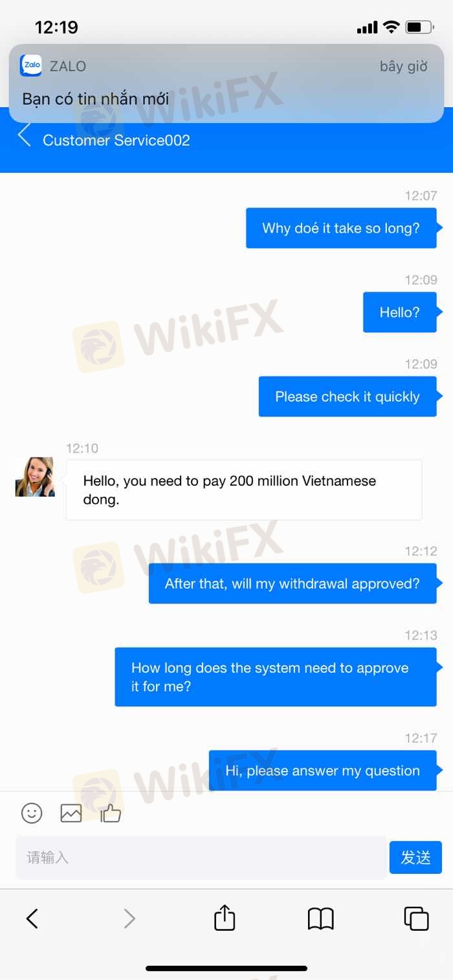This screenshot has height=980, width=453.
Task: Tap the customer service agent avatar
Action: point(35,477)
